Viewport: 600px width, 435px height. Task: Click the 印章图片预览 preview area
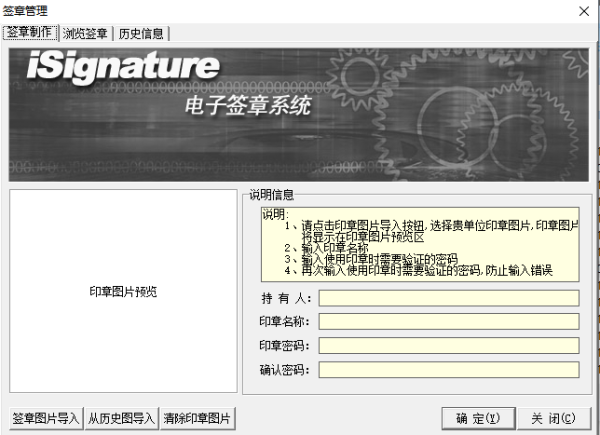pyautogui.click(x=123, y=292)
